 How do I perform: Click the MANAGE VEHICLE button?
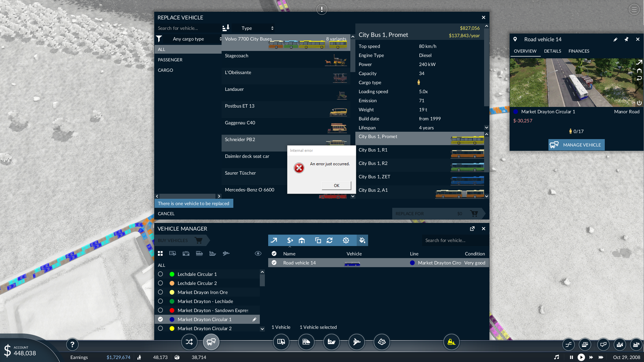(576, 145)
